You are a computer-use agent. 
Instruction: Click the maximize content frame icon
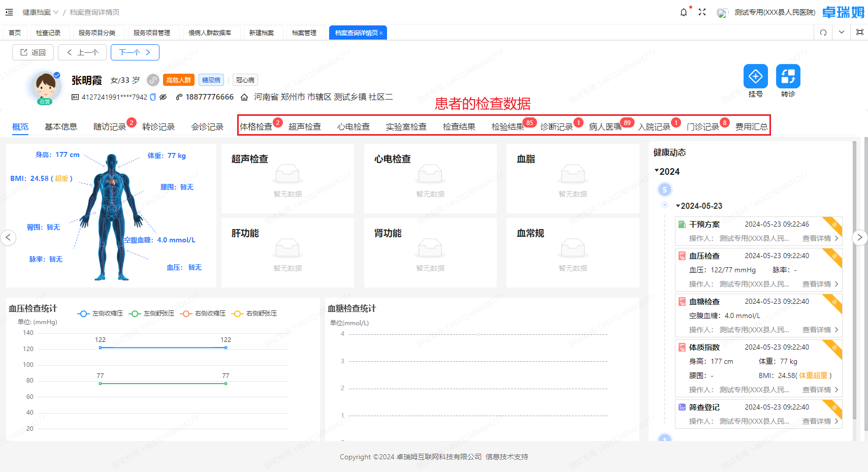(860, 32)
